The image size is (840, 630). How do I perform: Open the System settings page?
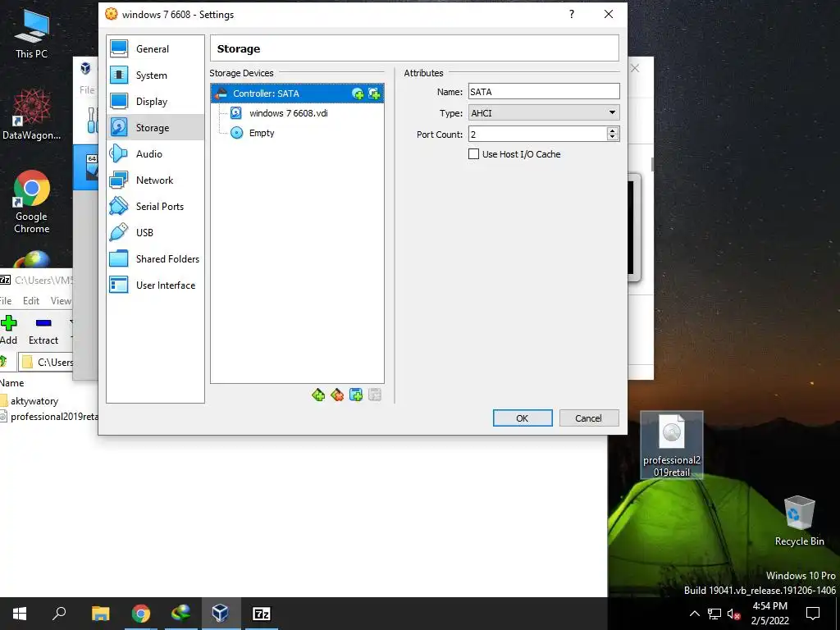[x=155, y=75]
